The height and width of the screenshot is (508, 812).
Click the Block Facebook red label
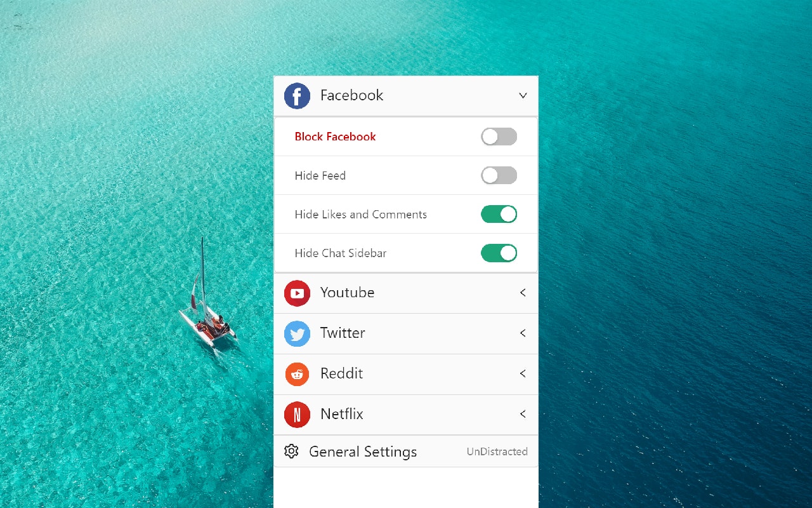tap(335, 137)
